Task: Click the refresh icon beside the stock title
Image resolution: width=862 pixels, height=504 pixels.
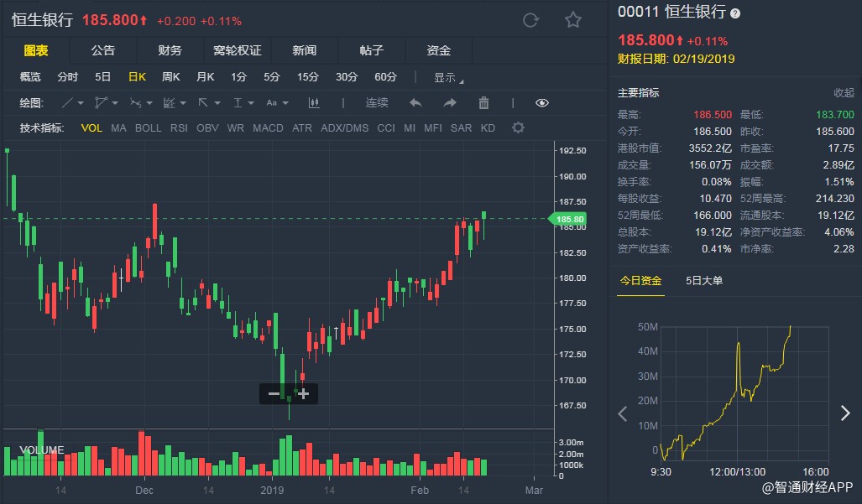Action: [530, 20]
